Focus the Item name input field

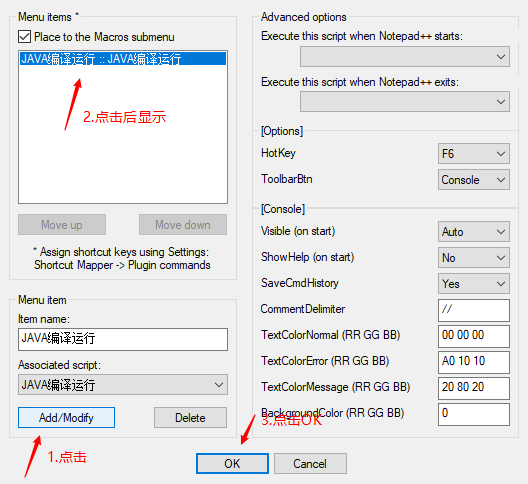coord(123,339)
